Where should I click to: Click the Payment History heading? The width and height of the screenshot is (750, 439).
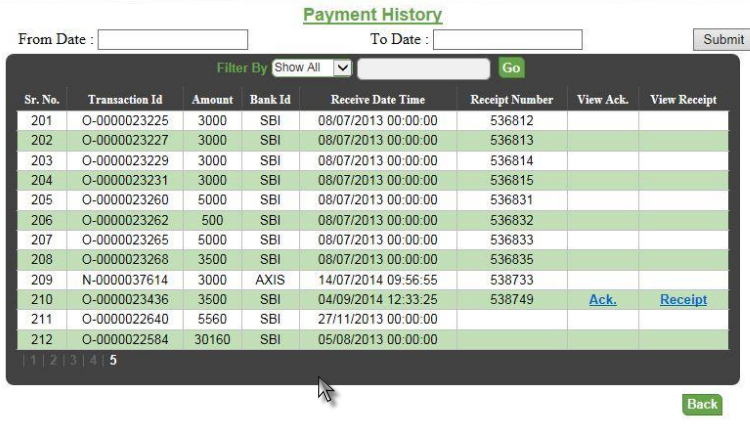coord(373,15)
